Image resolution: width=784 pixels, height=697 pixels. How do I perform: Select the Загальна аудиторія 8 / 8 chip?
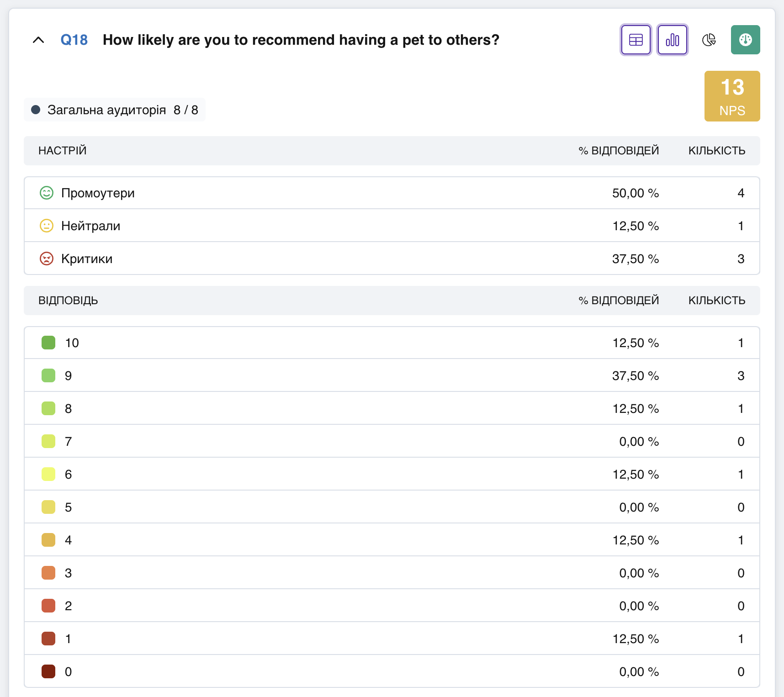pos(115,110)
